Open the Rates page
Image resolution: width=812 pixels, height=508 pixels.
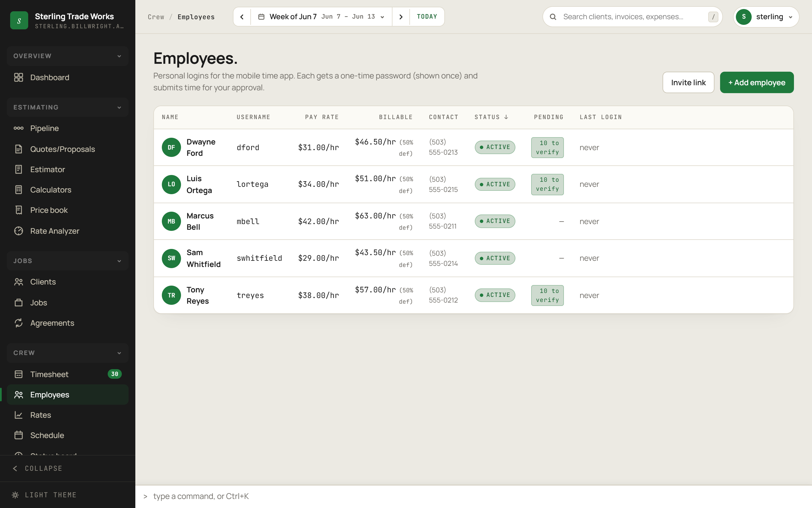[x=67, y=415]
